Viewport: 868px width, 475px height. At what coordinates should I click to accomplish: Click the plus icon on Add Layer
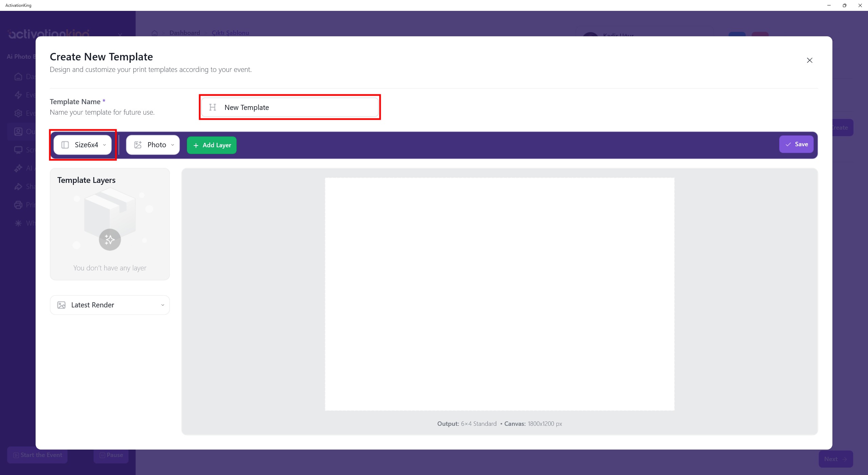(196, 145)
